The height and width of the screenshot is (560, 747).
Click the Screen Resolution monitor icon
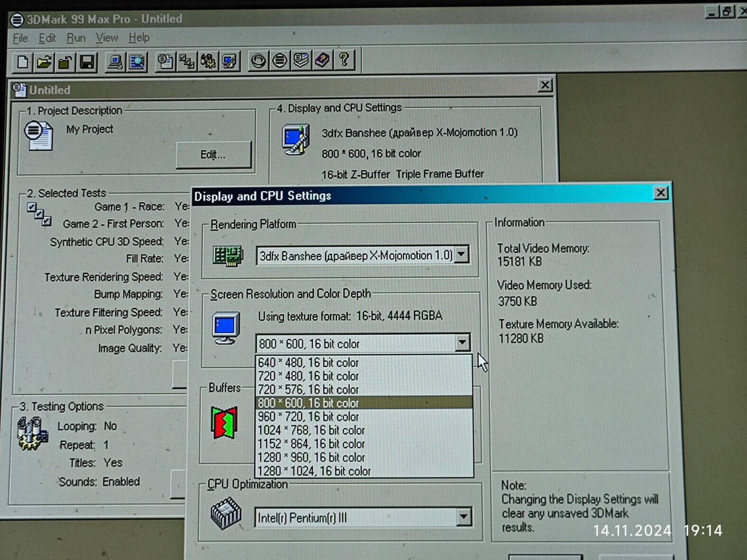(226, 328)
